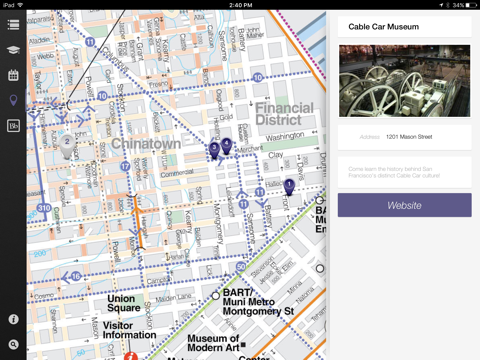The width and height of the screenshot is (480, 360).
Task: Select the purple map pin sidebar icon
Action: [x=13, y=100]
